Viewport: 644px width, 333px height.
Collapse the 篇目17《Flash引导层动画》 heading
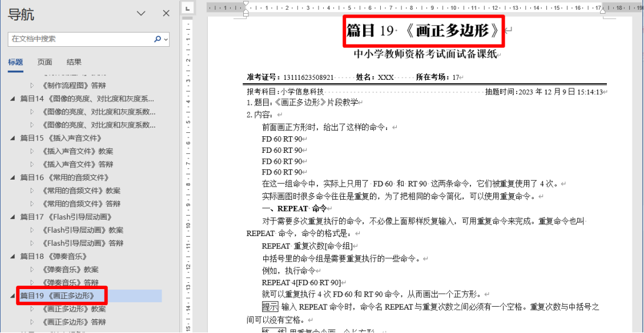[13, 217]
